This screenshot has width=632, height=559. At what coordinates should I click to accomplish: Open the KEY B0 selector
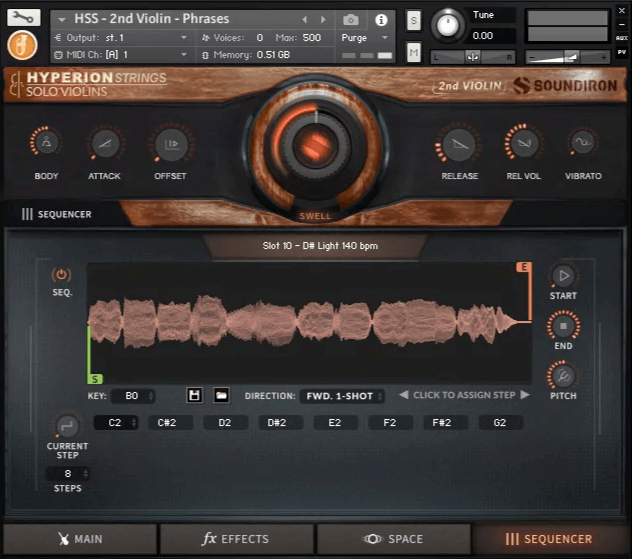133,396
